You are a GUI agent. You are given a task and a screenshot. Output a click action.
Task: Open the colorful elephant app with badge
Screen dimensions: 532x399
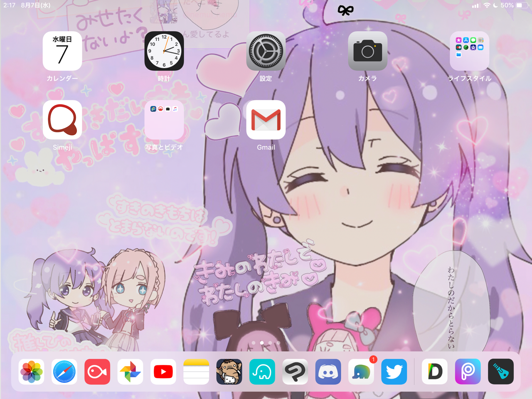pos(361,372)
